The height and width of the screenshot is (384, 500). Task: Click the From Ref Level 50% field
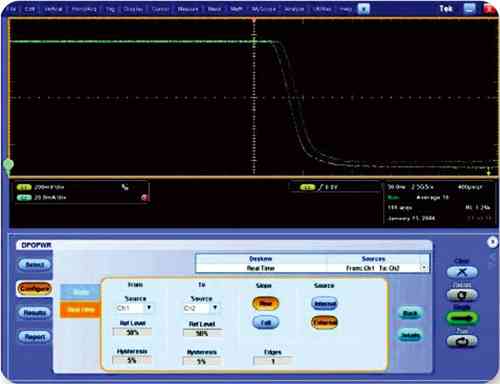(132, 332)
